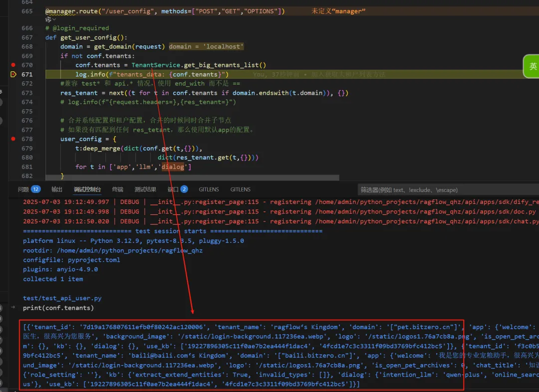
Task: Click the arrow icon before print(conf.tenants)
Action: [x=13, y=307]
